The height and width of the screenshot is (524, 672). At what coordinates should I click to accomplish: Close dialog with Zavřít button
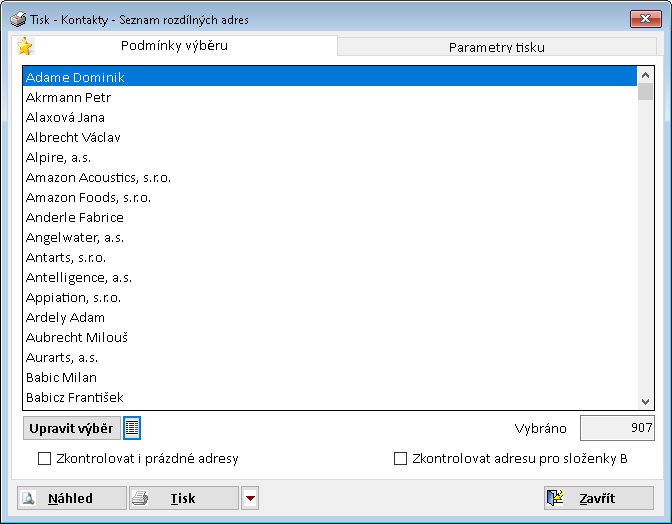[x=598, y=498]
